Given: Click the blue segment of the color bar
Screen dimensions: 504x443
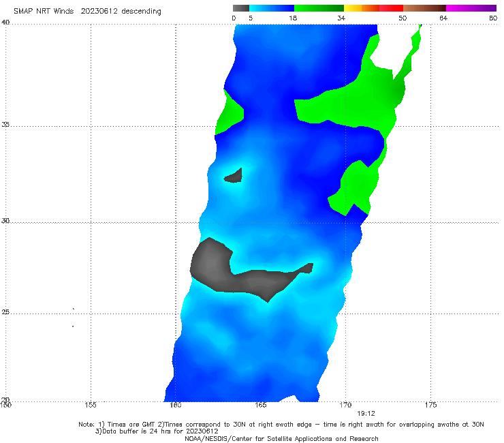Looking at the screenshot, I should point(272,8).
